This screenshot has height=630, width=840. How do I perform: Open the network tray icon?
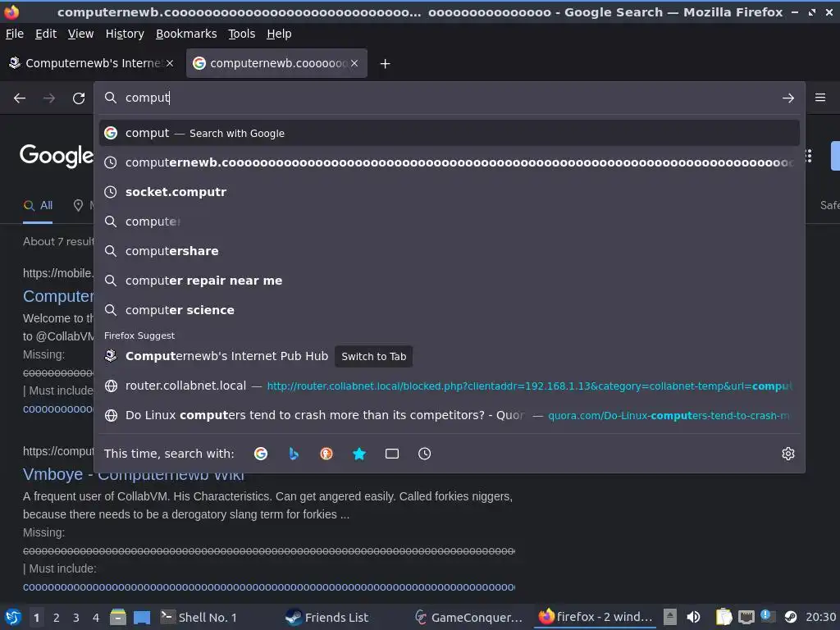746,617
